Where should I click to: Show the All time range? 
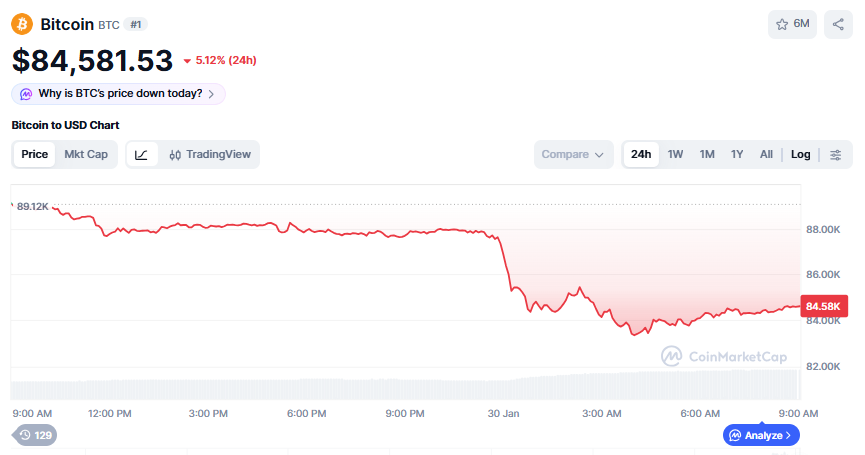point(766,154)
